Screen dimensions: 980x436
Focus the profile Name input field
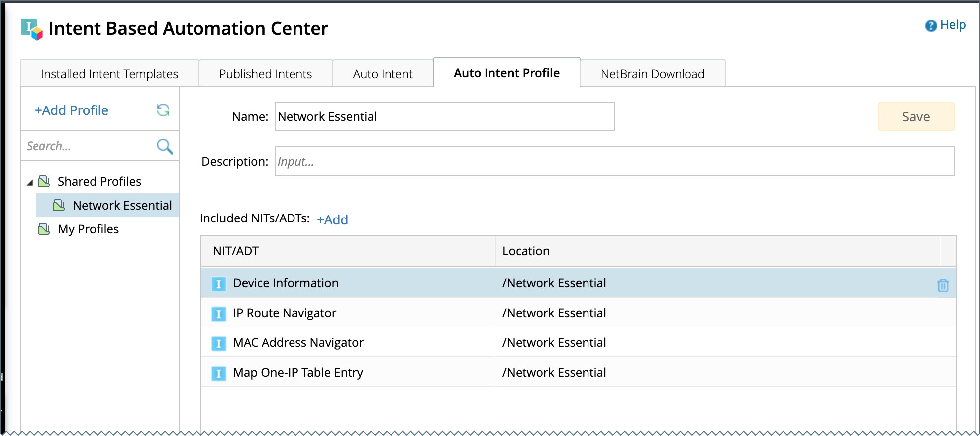pos(444,116)
